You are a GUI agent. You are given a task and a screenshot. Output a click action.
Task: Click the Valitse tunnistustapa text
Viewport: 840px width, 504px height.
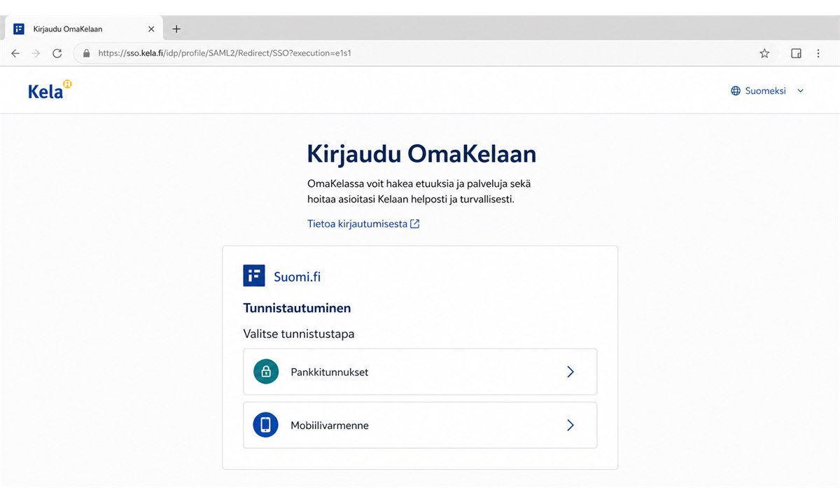(x=299, y=334)
